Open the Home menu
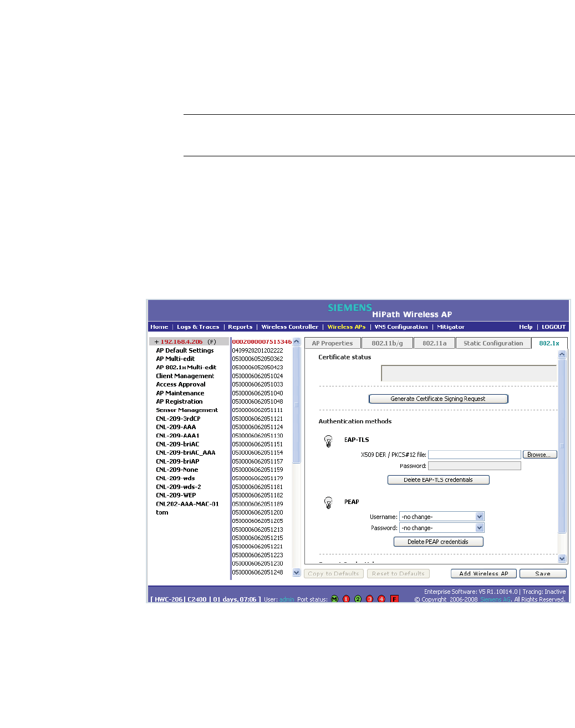 159,327
